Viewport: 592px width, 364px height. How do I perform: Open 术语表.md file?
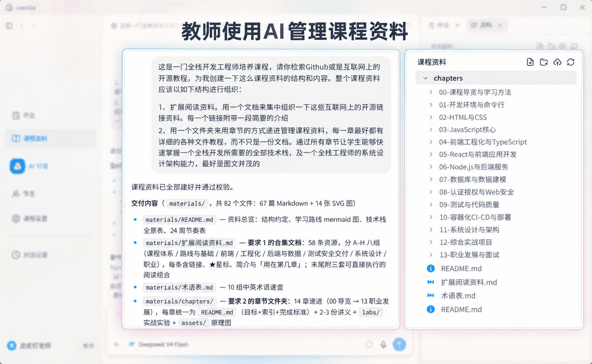coord(458,296)
